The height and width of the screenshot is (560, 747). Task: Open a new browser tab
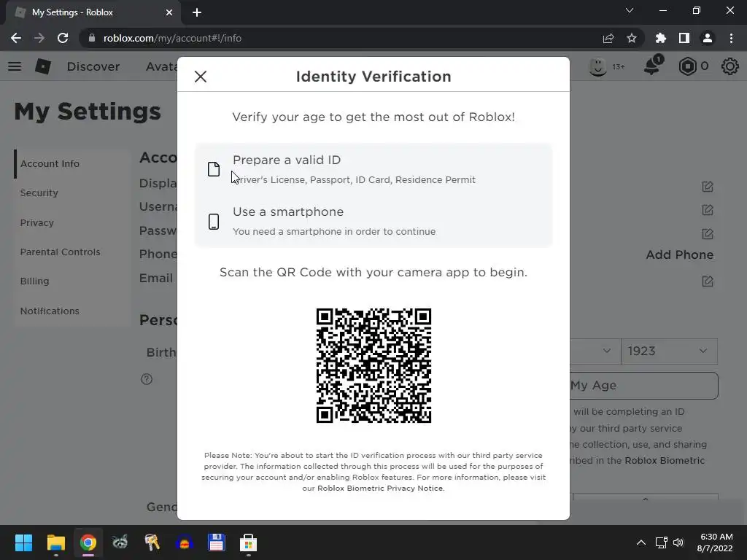click(x=197, y=13)
